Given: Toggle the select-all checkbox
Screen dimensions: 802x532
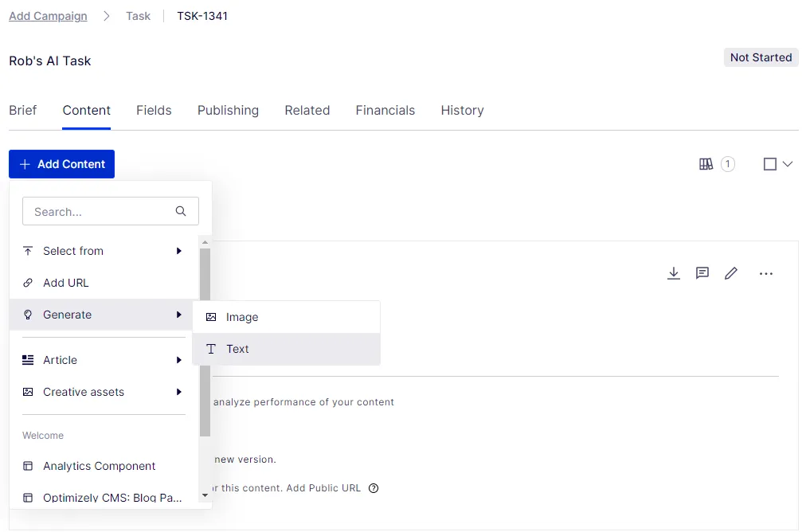Looking at the screenshot, I should 770,164.
